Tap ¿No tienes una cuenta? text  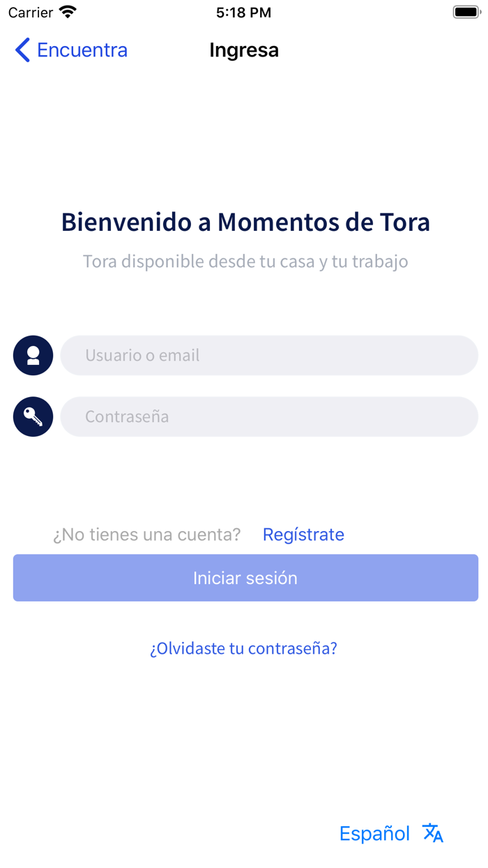tap(146, 534)
